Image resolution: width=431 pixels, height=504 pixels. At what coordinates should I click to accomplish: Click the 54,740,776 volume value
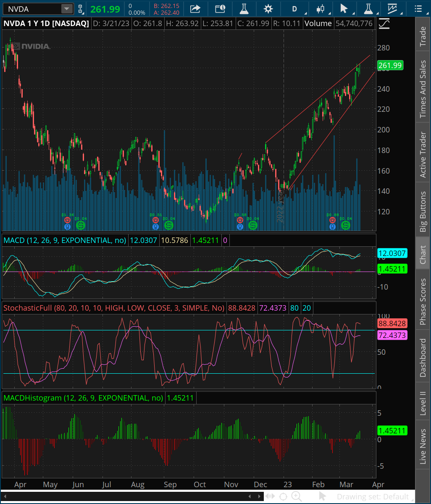point(354,24)
